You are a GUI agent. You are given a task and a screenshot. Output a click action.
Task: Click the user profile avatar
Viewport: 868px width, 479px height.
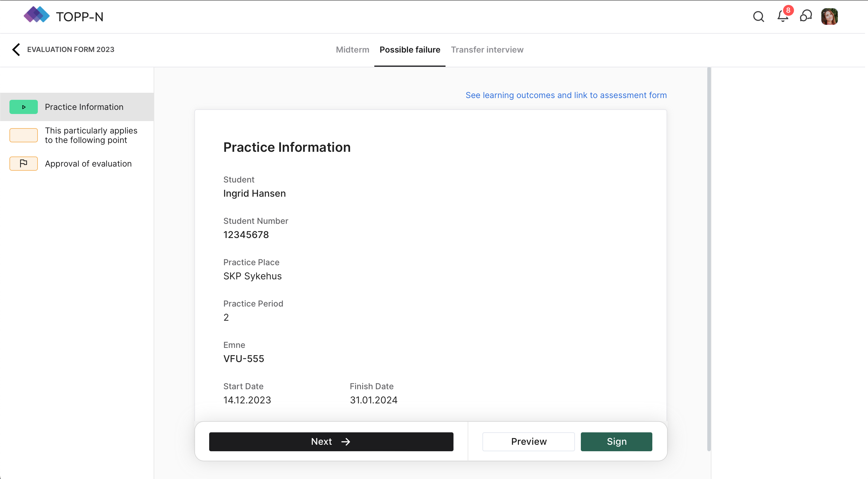829,17
